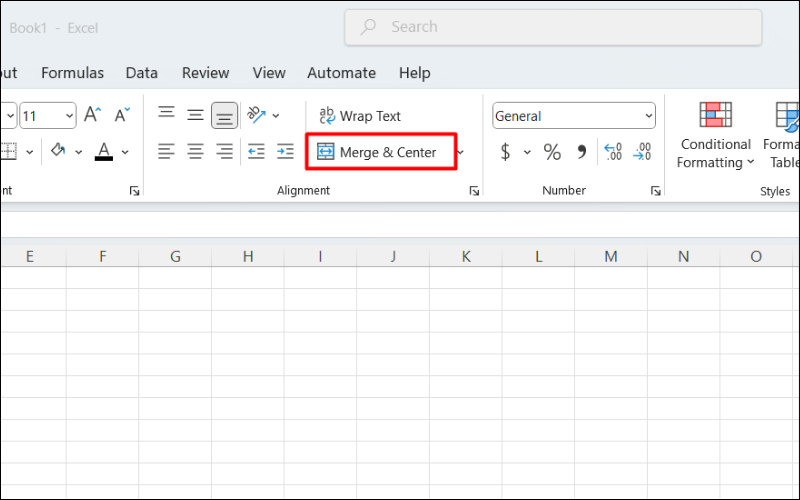Image resolution: width=800 pixels, height=500 pixels.
Task: Apply the Accounting dollar sign format
Action: pos(505,152)
